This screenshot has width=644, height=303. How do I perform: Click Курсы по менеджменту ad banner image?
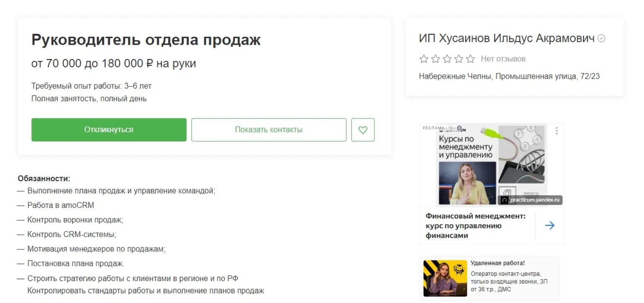click(x=492, y=165)
